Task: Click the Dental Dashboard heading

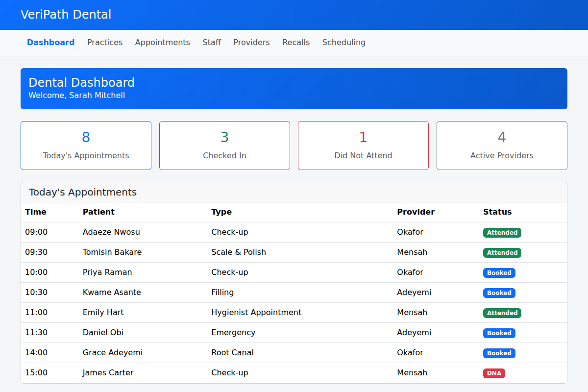Action: [x=81, y=82]
